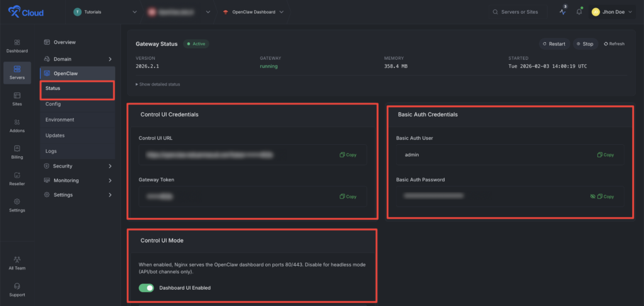Image resolution: width=644 pixels, height=306 pixels.
Task: Open Sites from the sidebar
Action: [17, 99]
